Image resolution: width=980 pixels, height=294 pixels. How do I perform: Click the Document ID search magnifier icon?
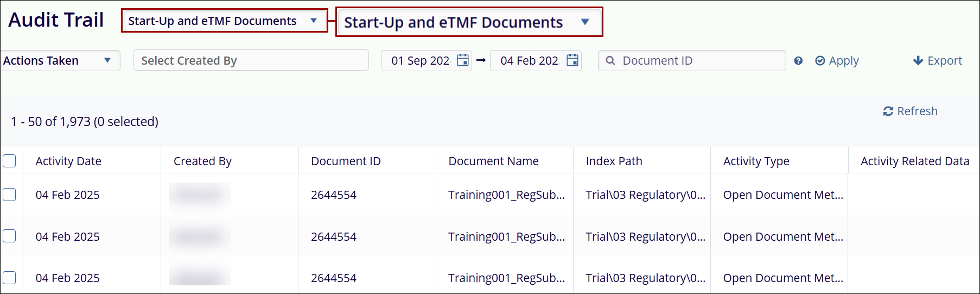pyautogui.click(x=610, y=61)
